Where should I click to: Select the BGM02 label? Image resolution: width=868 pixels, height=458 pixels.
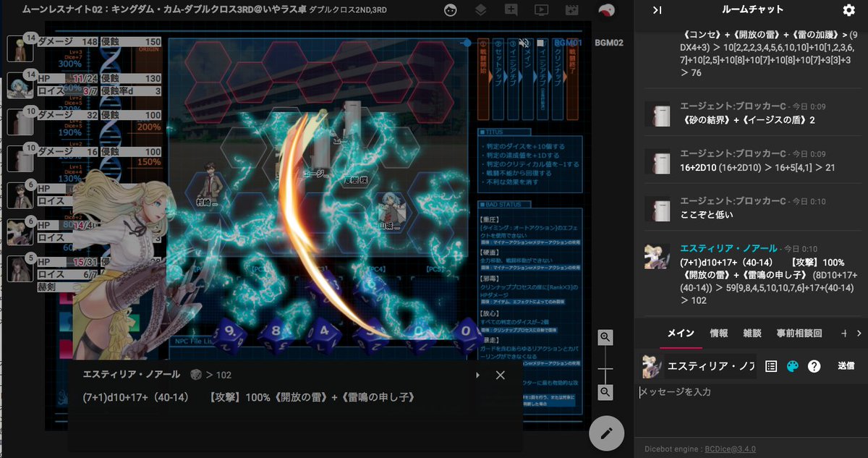(609, 43)
